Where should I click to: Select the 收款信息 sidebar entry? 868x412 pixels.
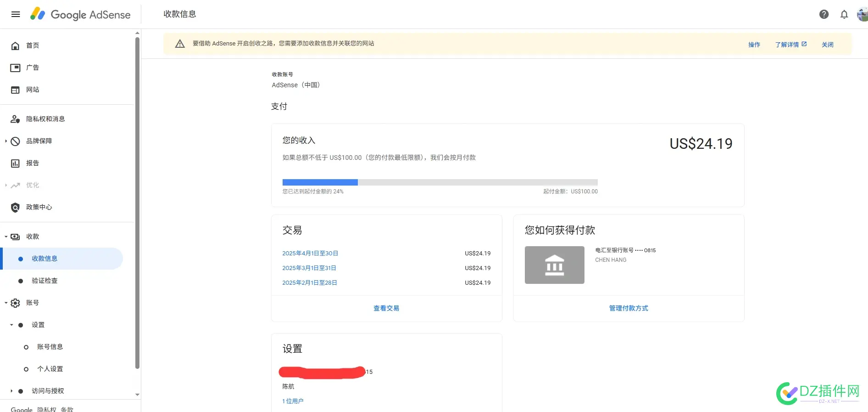(62, 259)
